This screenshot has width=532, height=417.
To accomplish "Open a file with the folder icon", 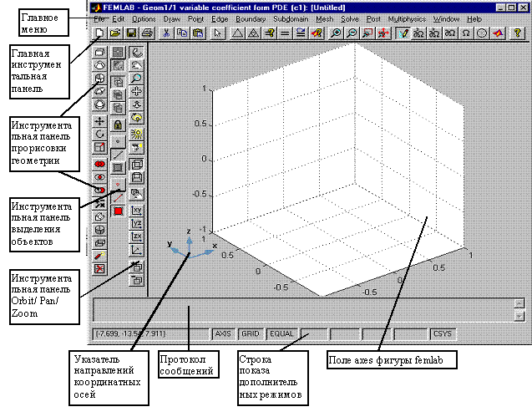I will pos(114,33).
